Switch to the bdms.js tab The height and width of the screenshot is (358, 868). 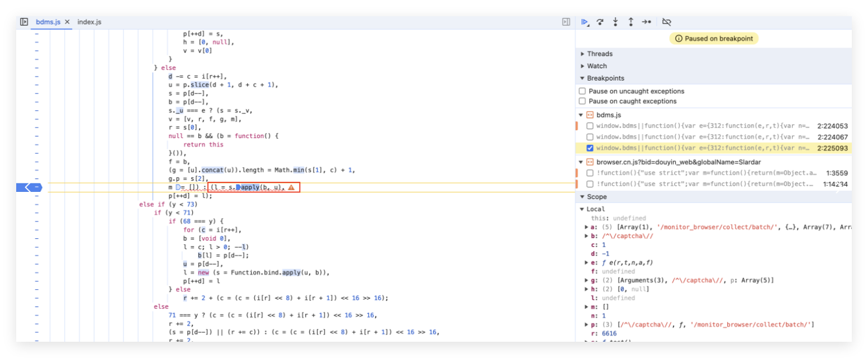[x=48, y=22]
